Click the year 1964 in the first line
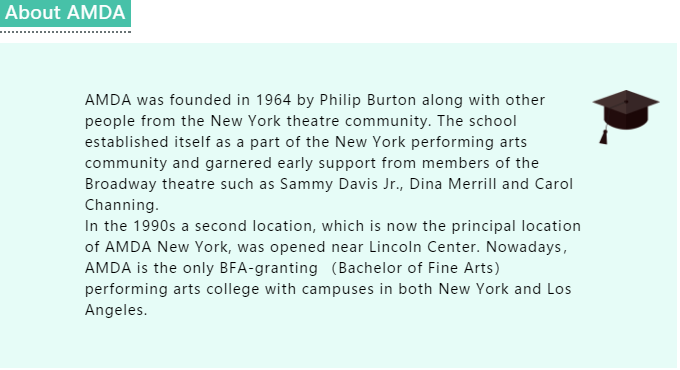This screenshot has height=370, width=680. point(273,100)
